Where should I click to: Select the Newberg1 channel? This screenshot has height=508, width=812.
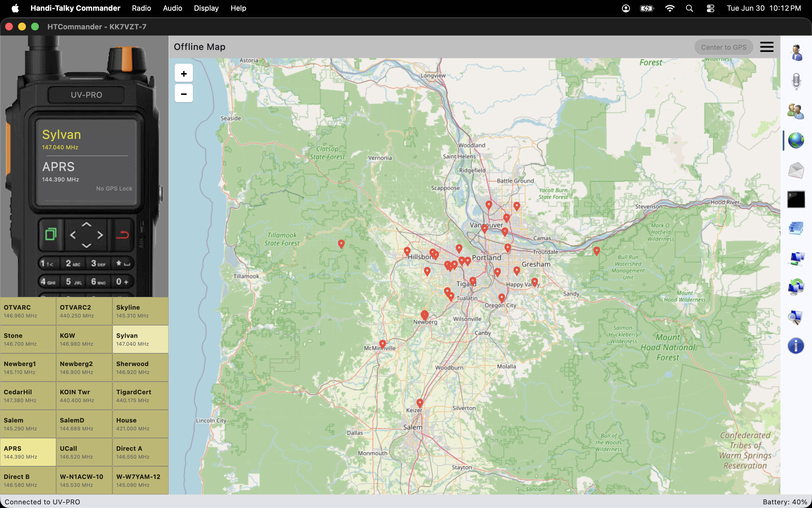pos(28,367)
